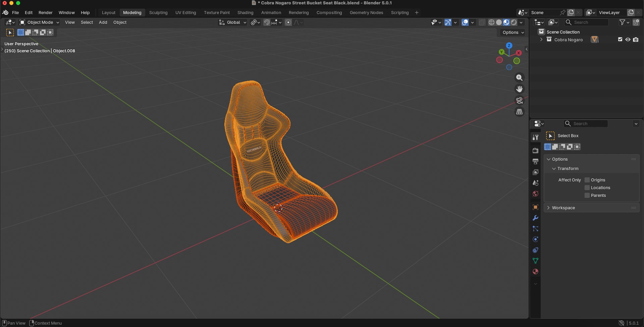Open the Object properties tab

coord(535,207)
